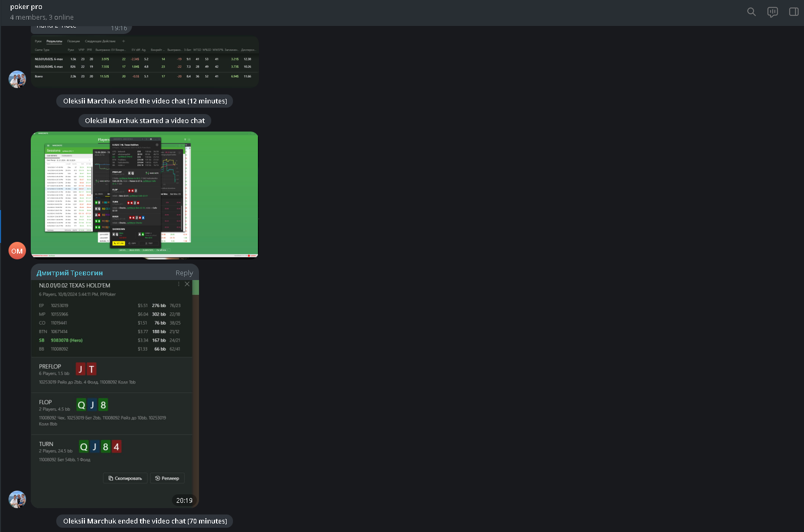Click Скопировать button in hand history
The image size is (804, 532).
(x=125, y=478)
